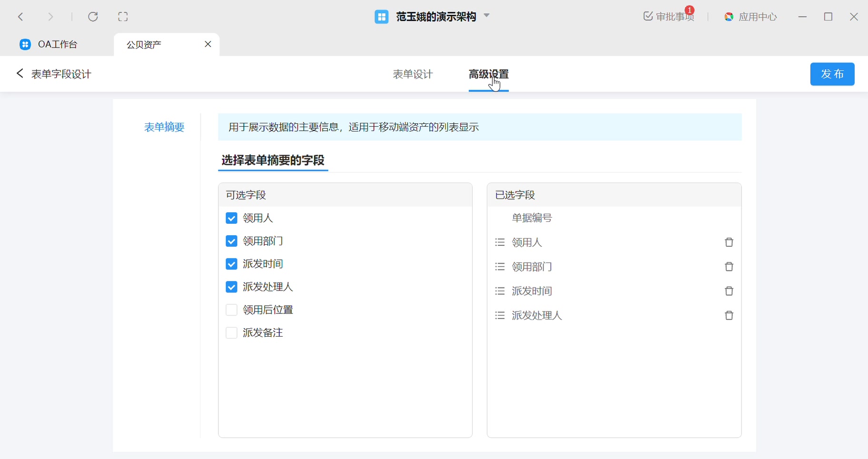Uncheck the 领用人 checkbox

(x=231, y=218)
